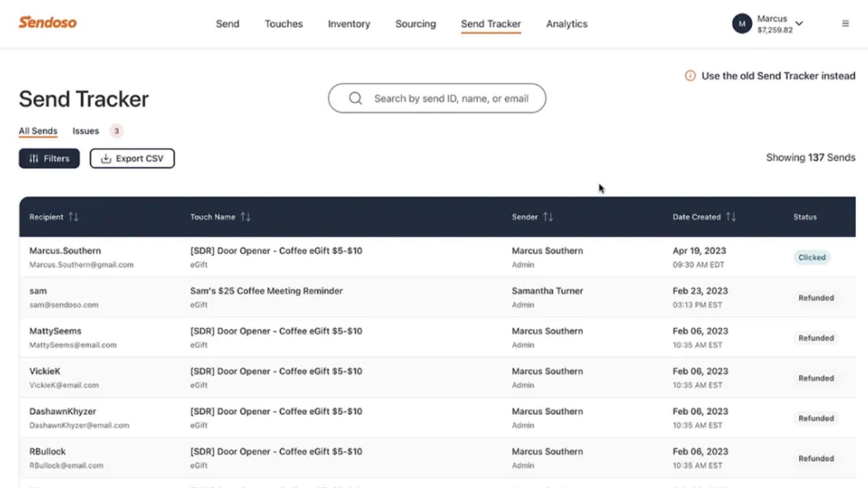Image resolution: width=868 pixels, height=488 pixels.
Task: Click the Marcus user avatar
Action: point(742,24)
